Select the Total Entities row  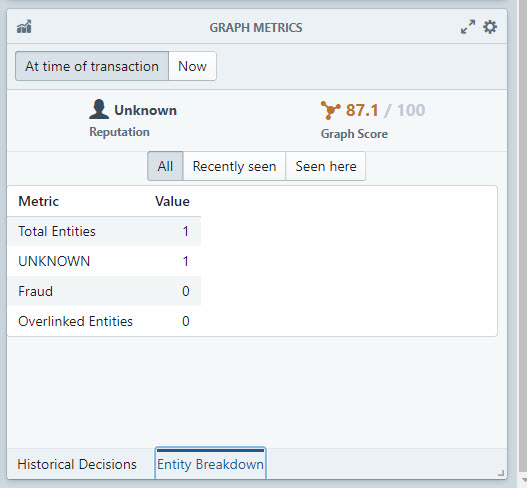click(104, 231)
